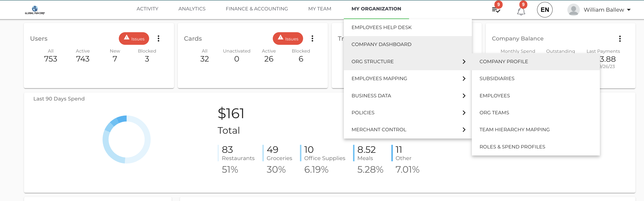Open the Finance & Accounting menu
Image resolution: width=644 pixels, height=201 pixels.
(x=257, y=9)
